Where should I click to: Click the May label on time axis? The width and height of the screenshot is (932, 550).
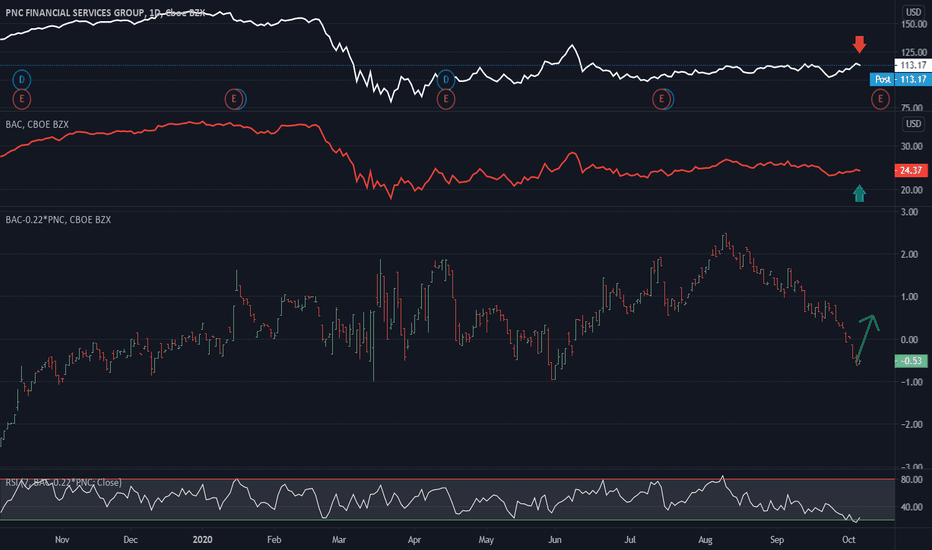(x=486, y=540)
